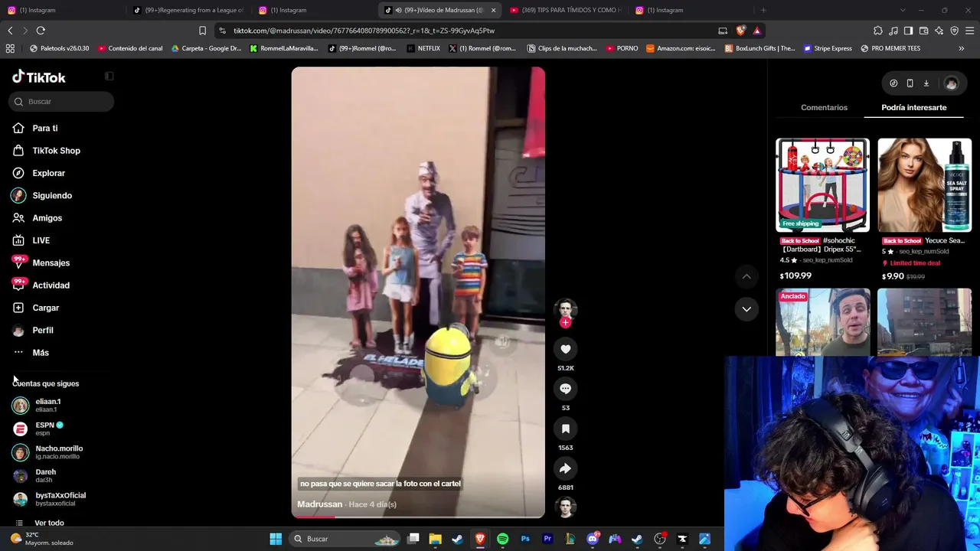Open the sound disc avatar below share

pyautogui.click(x=565, y=507)
